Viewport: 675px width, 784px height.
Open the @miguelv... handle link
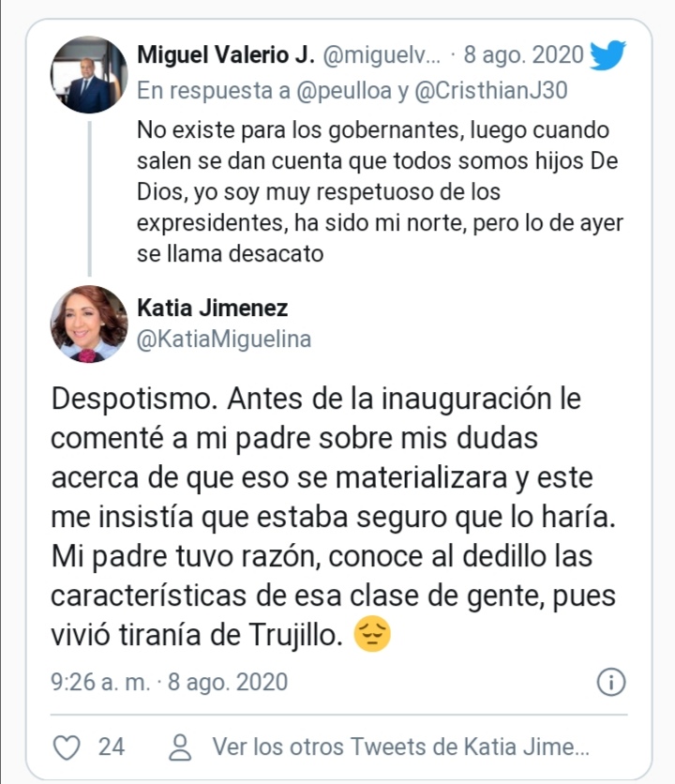coord(382,55)
